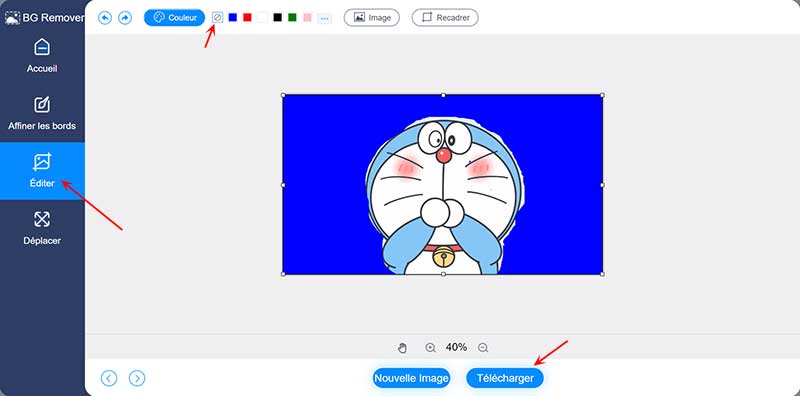Click the redo arrow icon

click(125, 18)
